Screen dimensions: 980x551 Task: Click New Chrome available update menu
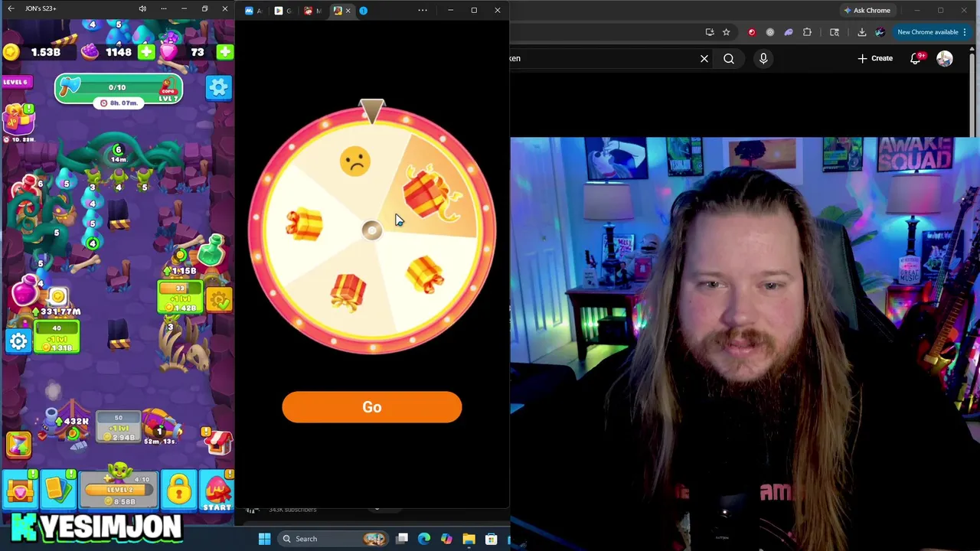click(932, 32)
